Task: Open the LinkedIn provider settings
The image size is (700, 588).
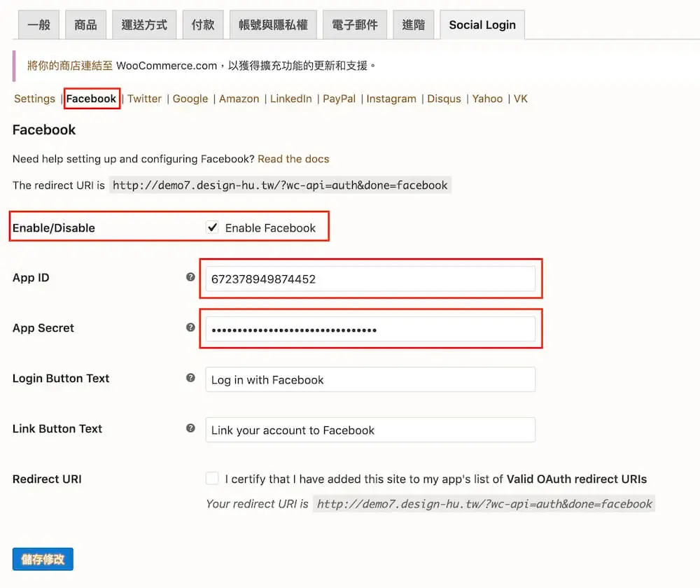Action: 290,99
